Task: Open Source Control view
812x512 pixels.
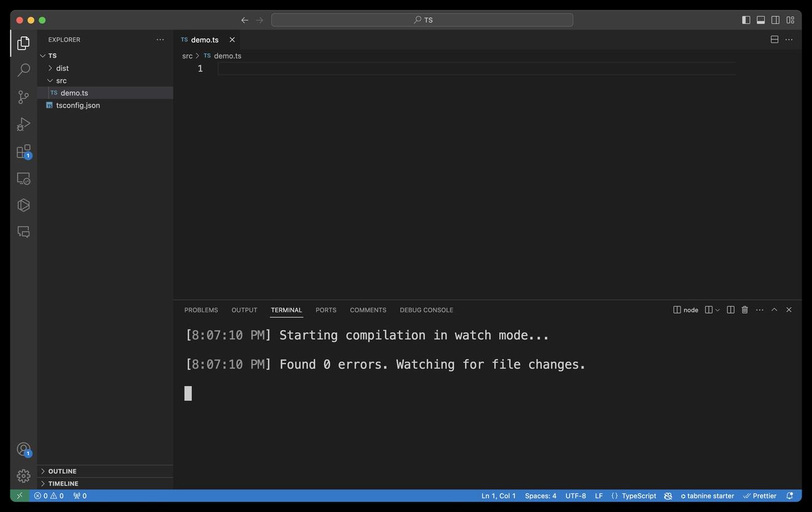Action: pyautogui.click(x=23, y=97)
